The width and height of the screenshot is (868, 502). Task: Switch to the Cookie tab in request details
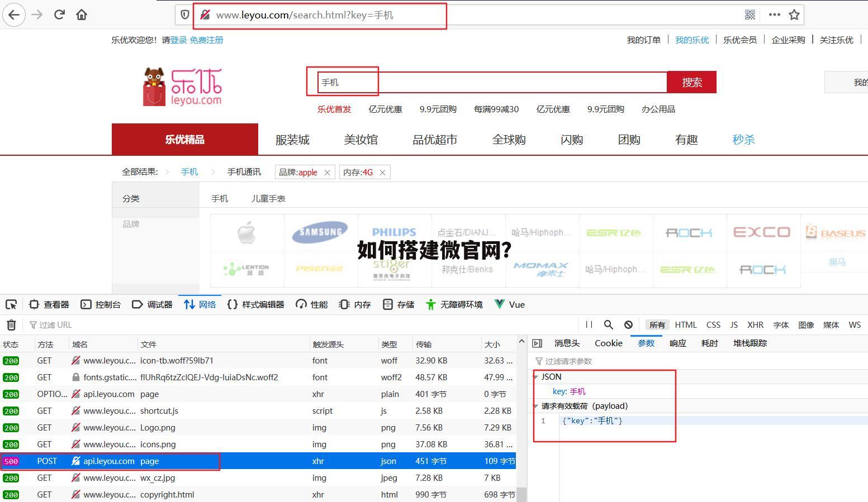[x=608, y=343]
